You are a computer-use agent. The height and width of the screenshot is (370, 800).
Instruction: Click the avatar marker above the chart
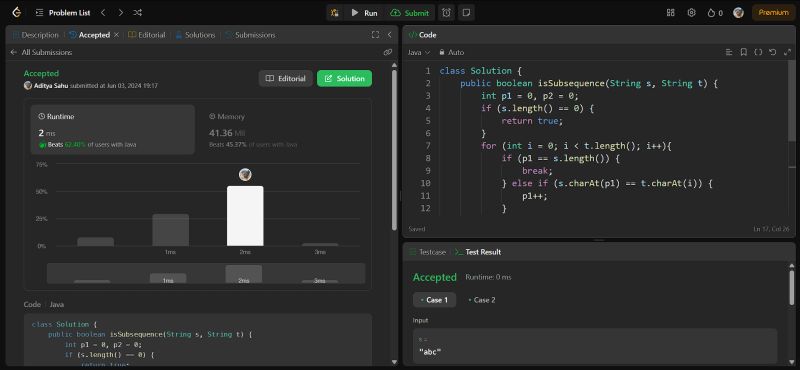click(x=245, y=175)
